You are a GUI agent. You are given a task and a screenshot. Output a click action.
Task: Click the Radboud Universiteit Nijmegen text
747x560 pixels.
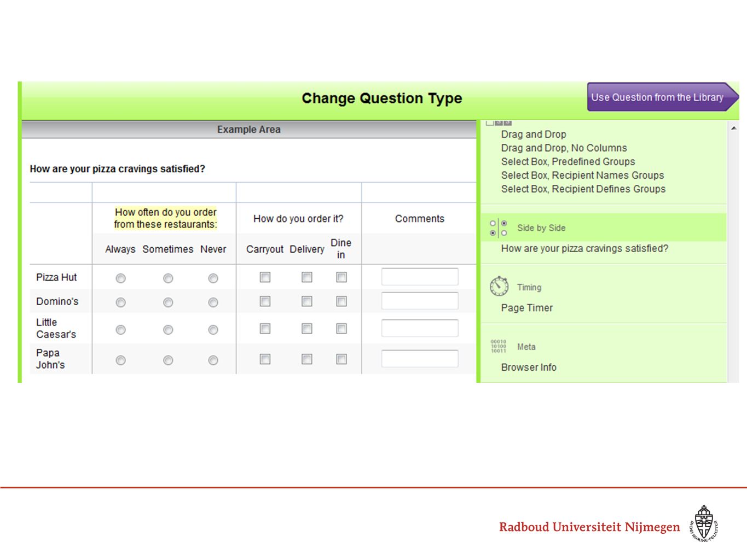589,527
